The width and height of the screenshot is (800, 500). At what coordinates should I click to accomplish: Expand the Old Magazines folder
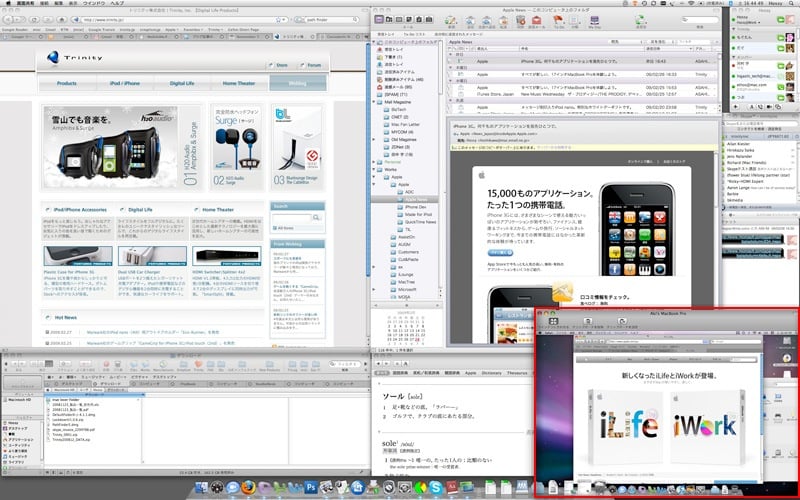(373, 139)
